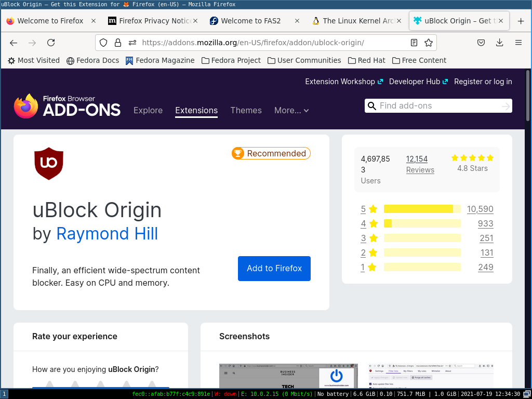View the 251 three-star reviews
The height and width of the screenshot is (399, 532).
(486, 238)
